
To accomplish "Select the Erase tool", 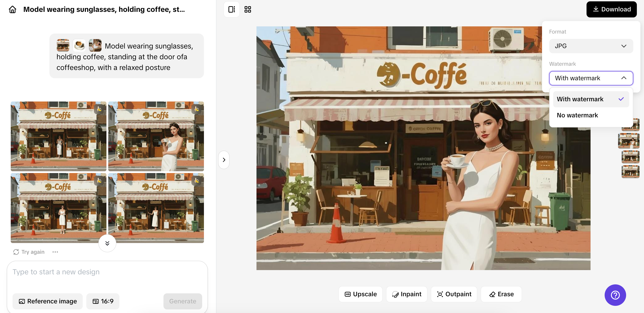I will click(x=501, y=294).
